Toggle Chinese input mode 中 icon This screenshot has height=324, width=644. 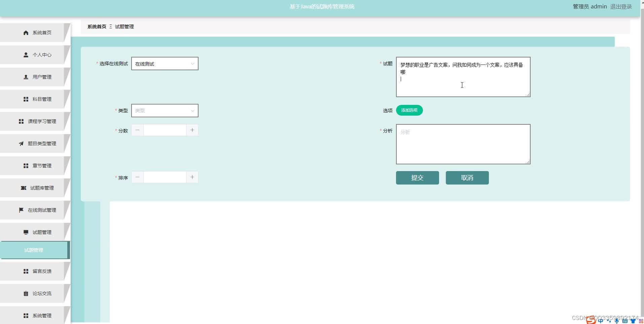601,321
